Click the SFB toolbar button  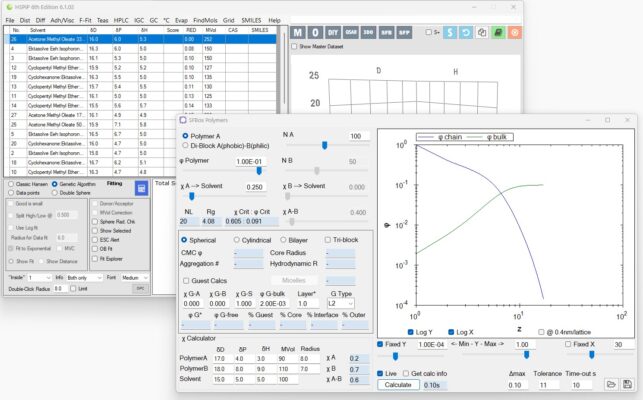pyautogui.click(x=386, y=32)
